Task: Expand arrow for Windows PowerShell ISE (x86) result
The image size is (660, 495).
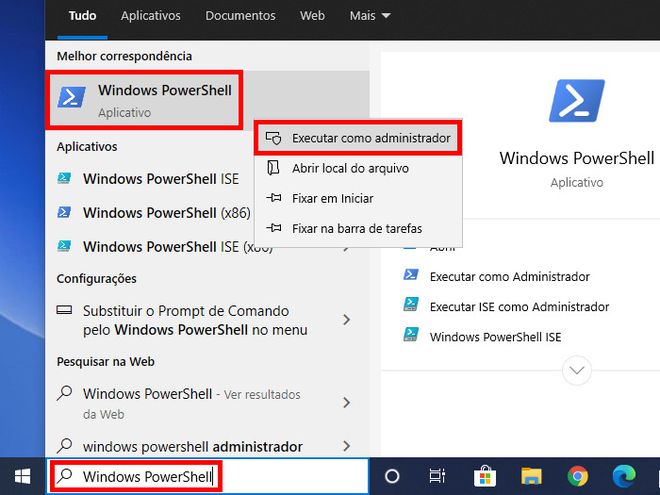Action: [x=346, y=248]
